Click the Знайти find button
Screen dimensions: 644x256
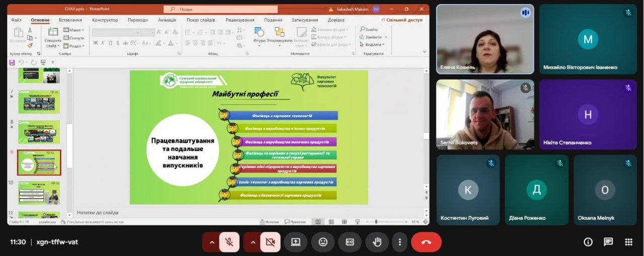[x=369, y=30]
